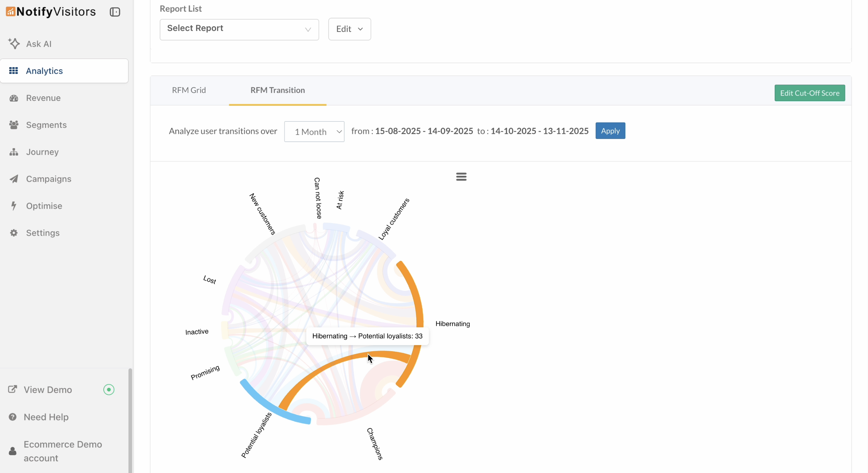Open the chart hamburger menu
This screenshot has height=473, width=868.
point(461,176)
